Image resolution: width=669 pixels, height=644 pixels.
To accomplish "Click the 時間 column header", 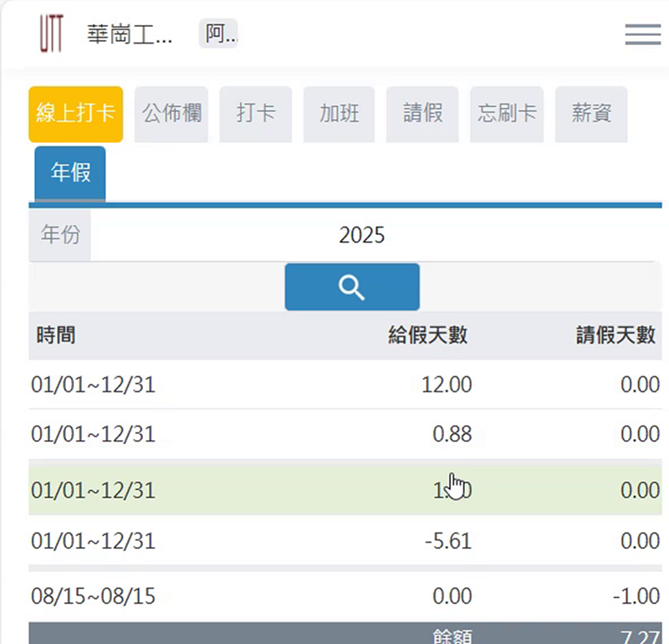I will pyautogui.click(x=56, y=335).
